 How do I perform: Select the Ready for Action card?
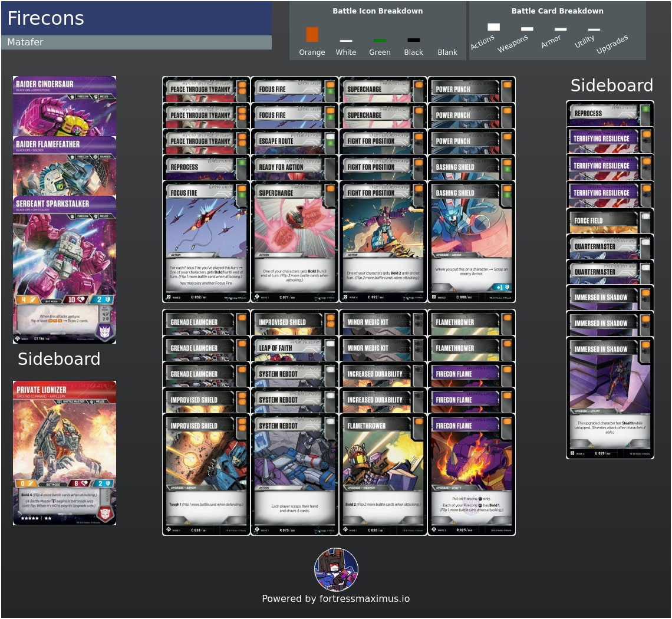point(294,167)
